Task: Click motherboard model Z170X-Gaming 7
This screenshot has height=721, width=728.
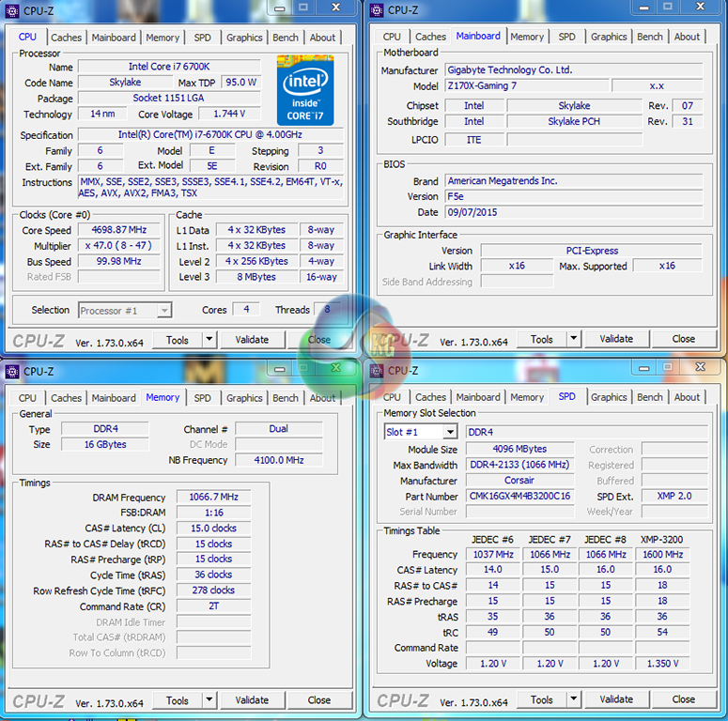Action: [527, 85]
